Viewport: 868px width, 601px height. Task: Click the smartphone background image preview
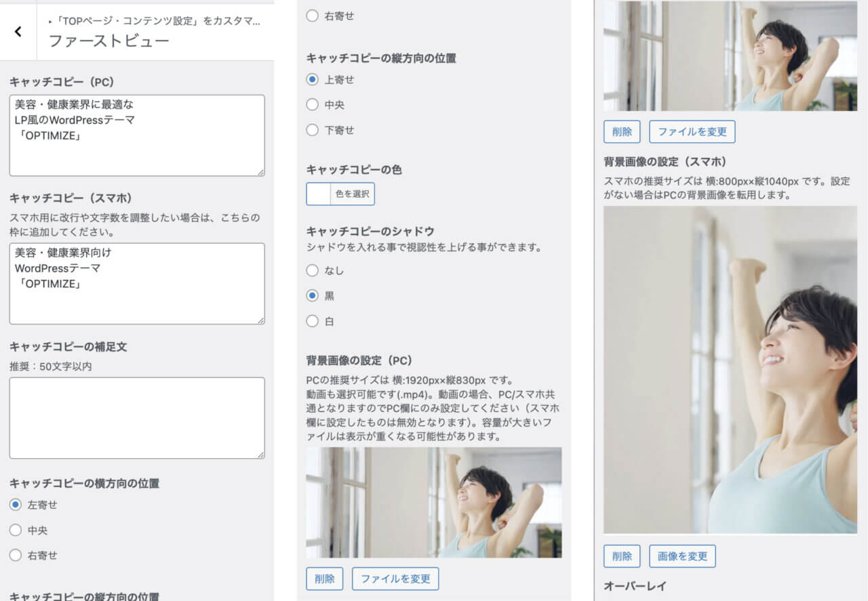click(730, 370)
